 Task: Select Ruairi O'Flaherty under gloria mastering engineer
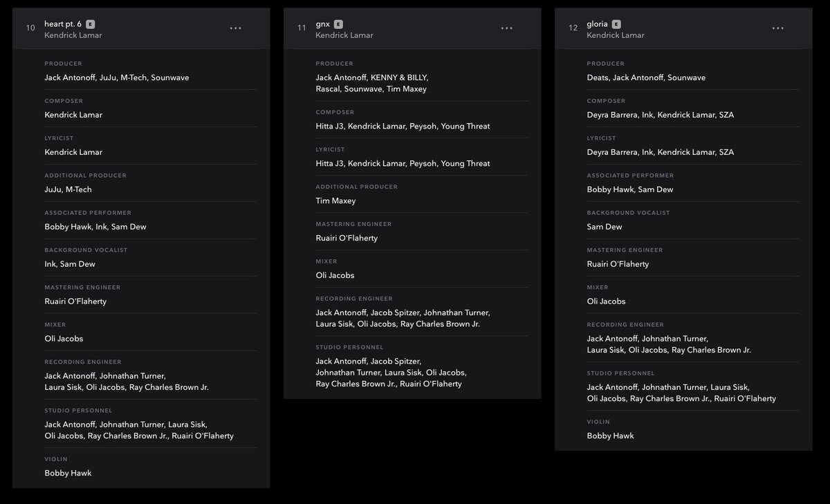[x=618, y=264]
